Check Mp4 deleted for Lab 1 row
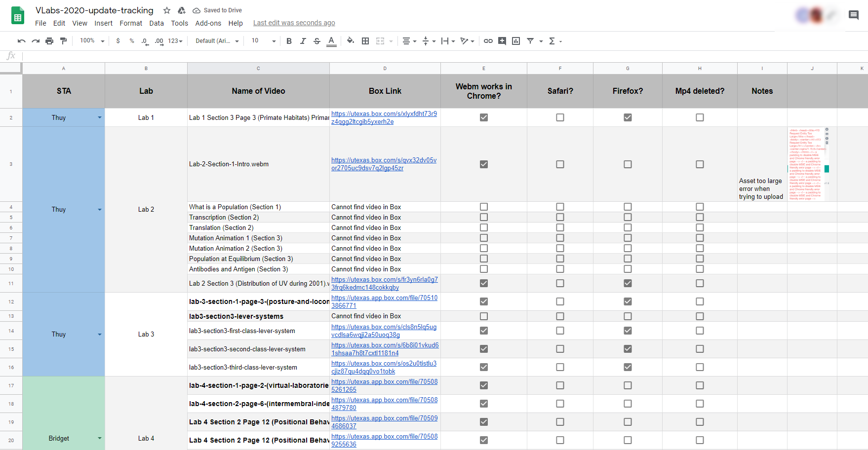Viewport: 868px width, 450px height. 700,117
